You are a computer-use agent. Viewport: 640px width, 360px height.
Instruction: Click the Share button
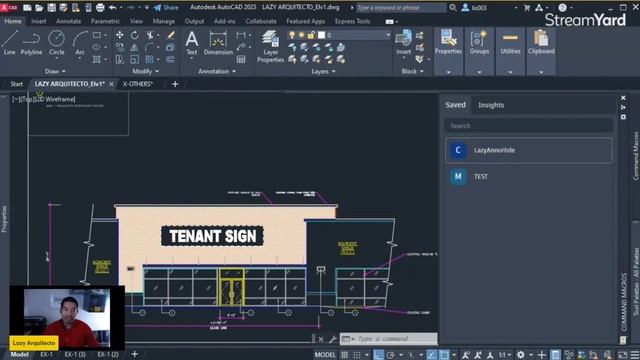[167, 7]
